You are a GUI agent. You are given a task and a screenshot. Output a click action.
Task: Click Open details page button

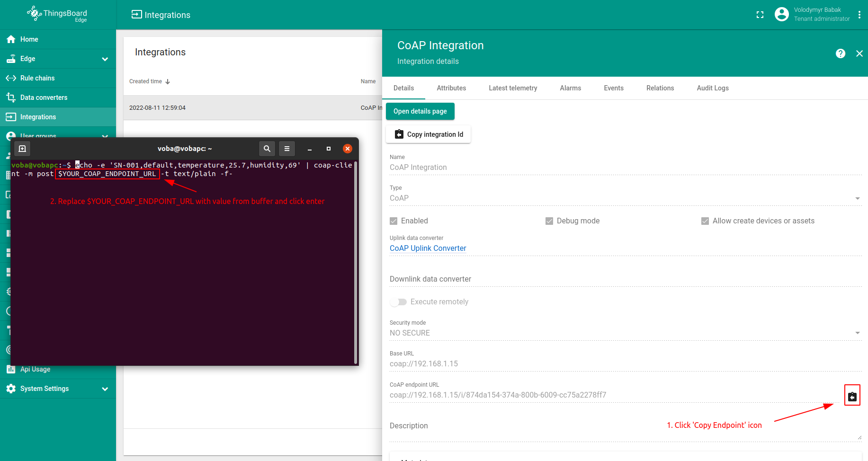click(x=420, y=111)
